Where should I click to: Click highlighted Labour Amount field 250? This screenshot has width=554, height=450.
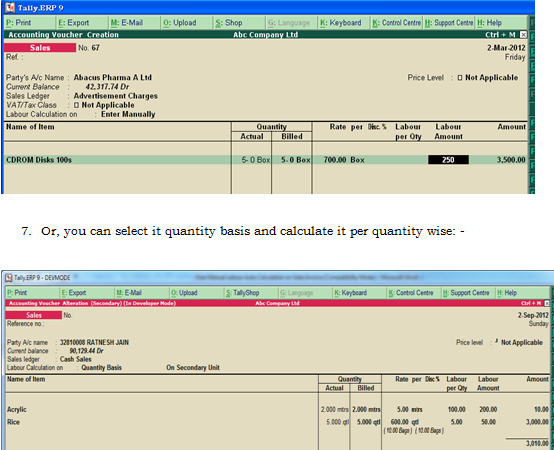pos(448,160)
